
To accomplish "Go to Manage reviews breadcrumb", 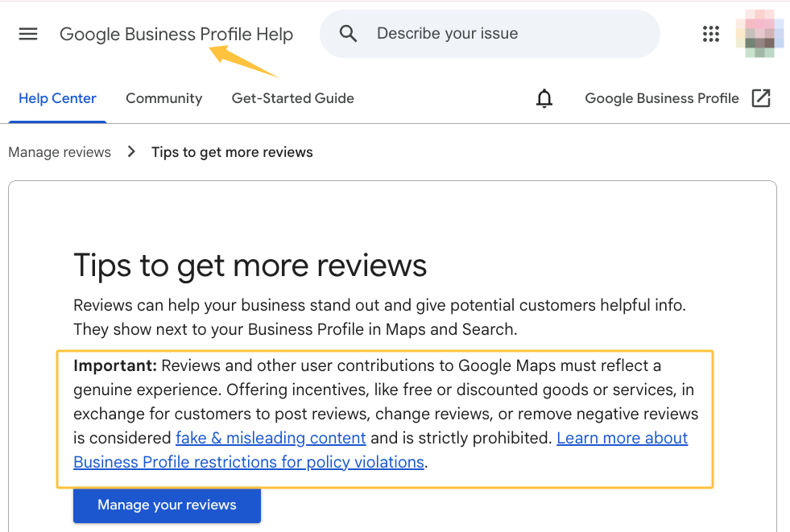I will [x=60, y=152].
